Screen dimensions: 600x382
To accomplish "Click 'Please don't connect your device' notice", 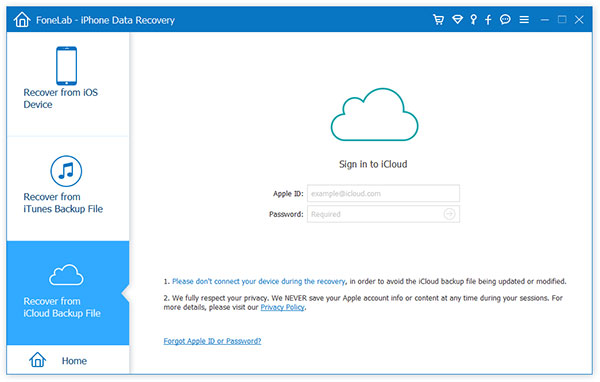I will coord(259,281).
